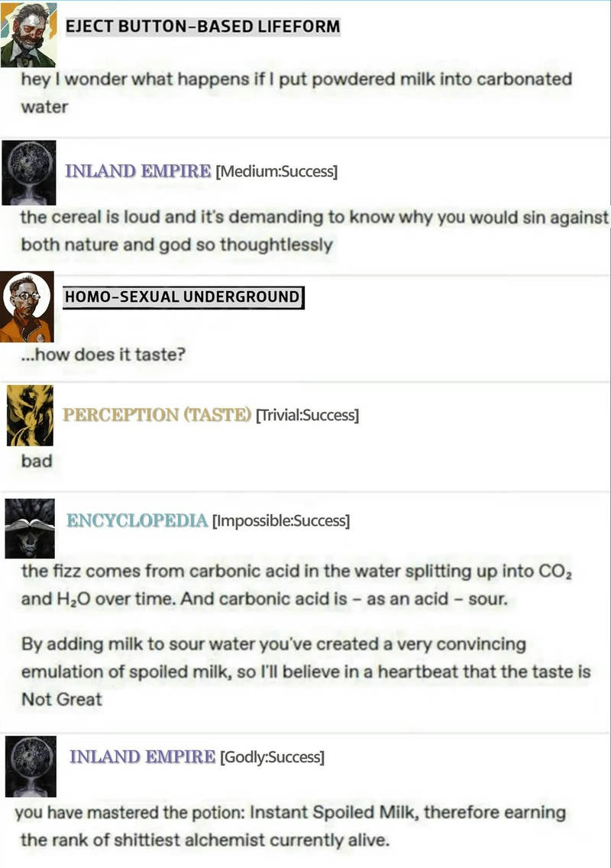This screenshot has width=611, height=868.
Task: Select the PERCEPTION (TASTE) heading
Action: [x=157, y=415]
